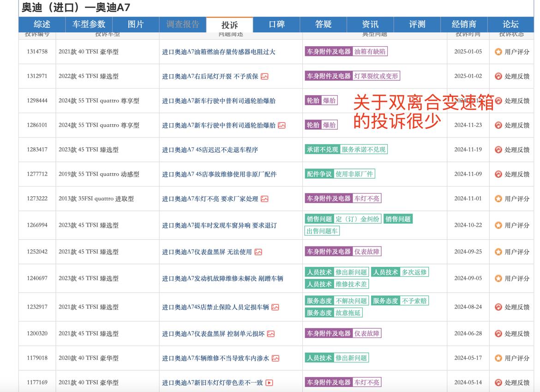This screenshot has width=540, height=392.
Task: Click 处理反馈 status icon in row 1298444
Action: pos(498,101)
